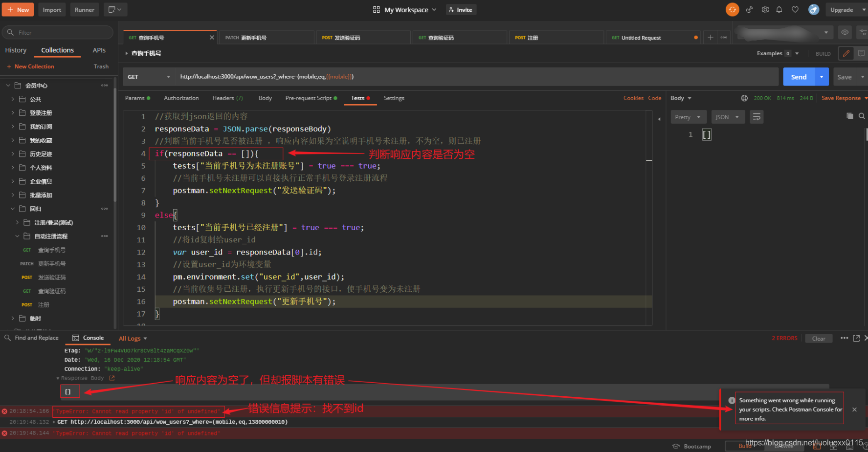
Task: Expand the 公共 folder
Action: (x=13, y=99)
